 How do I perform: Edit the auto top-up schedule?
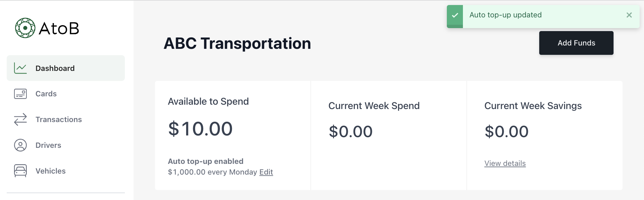point(266,172)
